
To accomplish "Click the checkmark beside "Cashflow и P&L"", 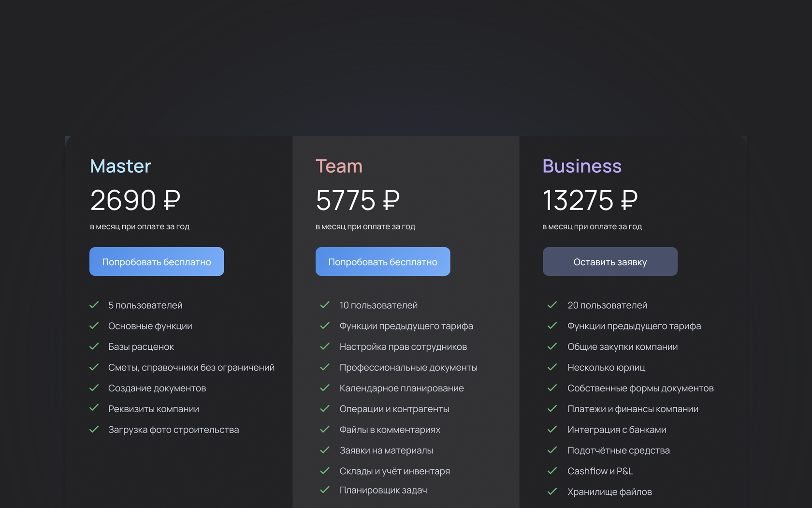I will (x=552, y=471).
